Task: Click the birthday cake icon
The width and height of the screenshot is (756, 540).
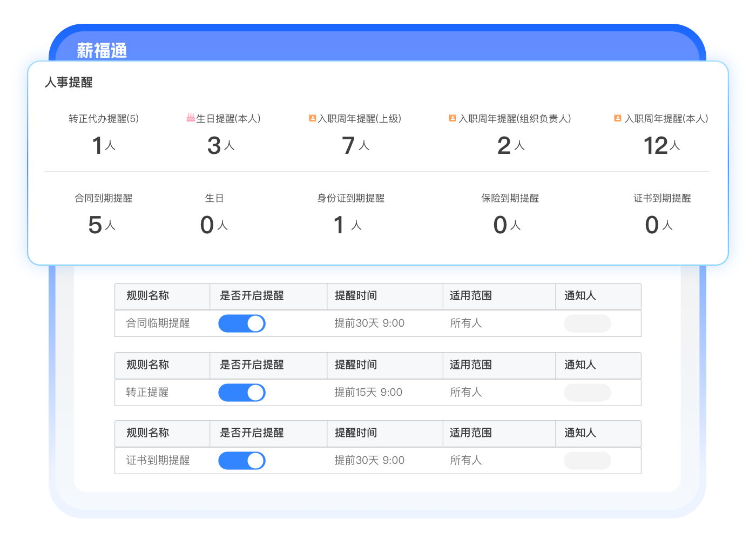Action: point(191,118)
